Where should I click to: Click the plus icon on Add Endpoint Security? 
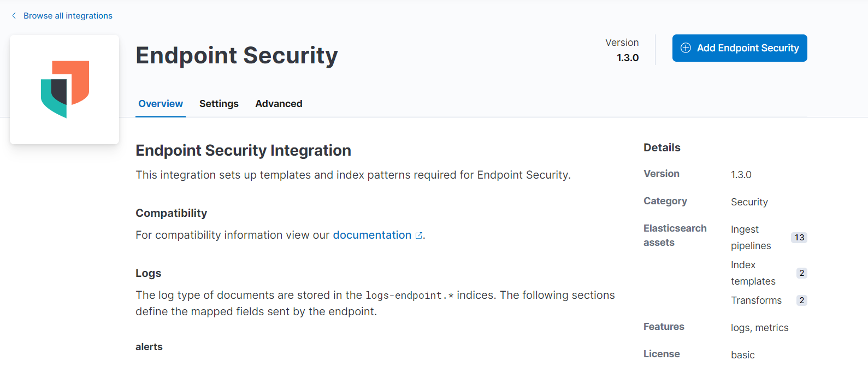click(x=686, y=48)
